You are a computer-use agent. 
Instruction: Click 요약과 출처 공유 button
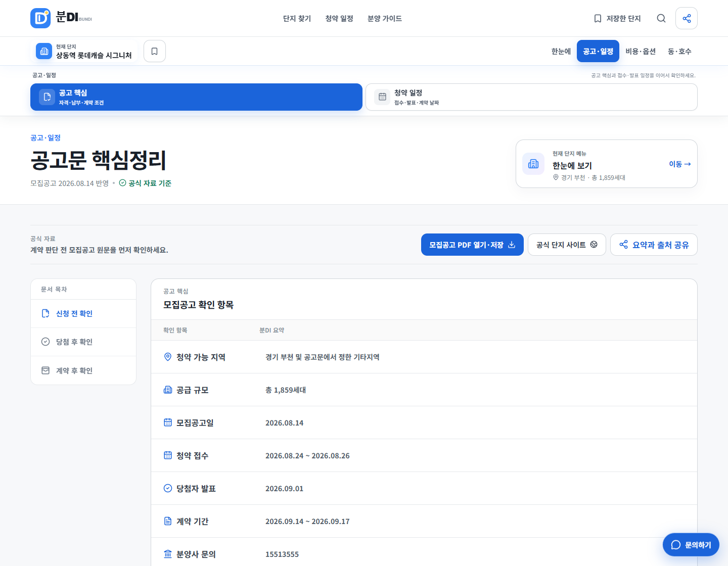click(654, 245)
